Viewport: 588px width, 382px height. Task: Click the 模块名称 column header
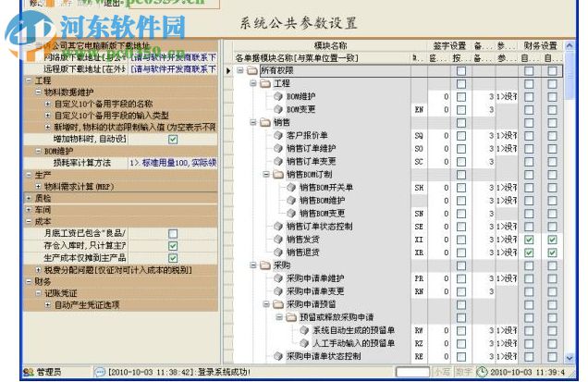click(330, 45)
